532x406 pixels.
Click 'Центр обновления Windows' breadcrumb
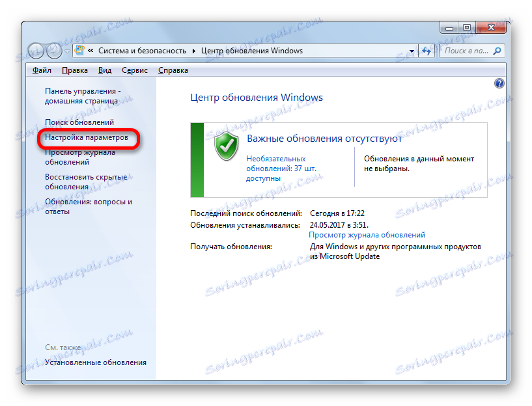pos(252,51)
